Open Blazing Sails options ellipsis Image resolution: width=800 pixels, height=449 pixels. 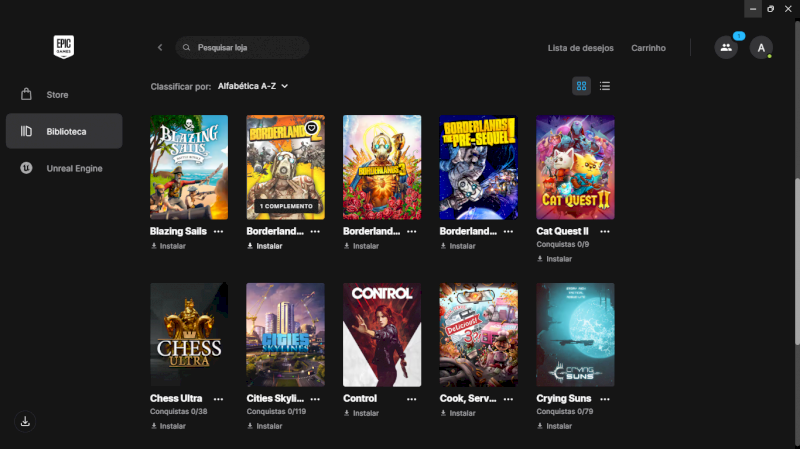coord(218,232)
